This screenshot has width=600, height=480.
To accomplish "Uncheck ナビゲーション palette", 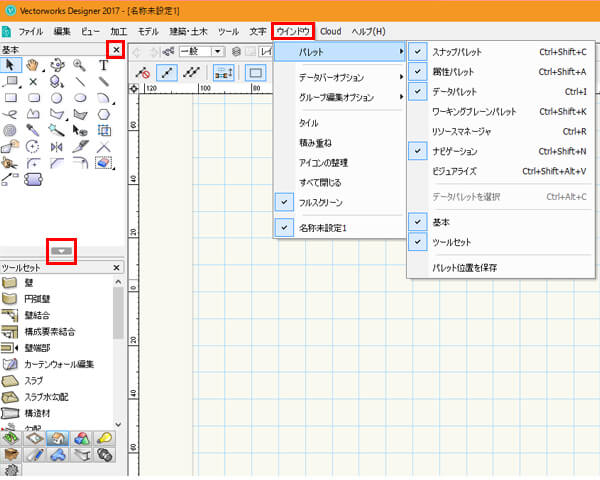I will 501,151.
